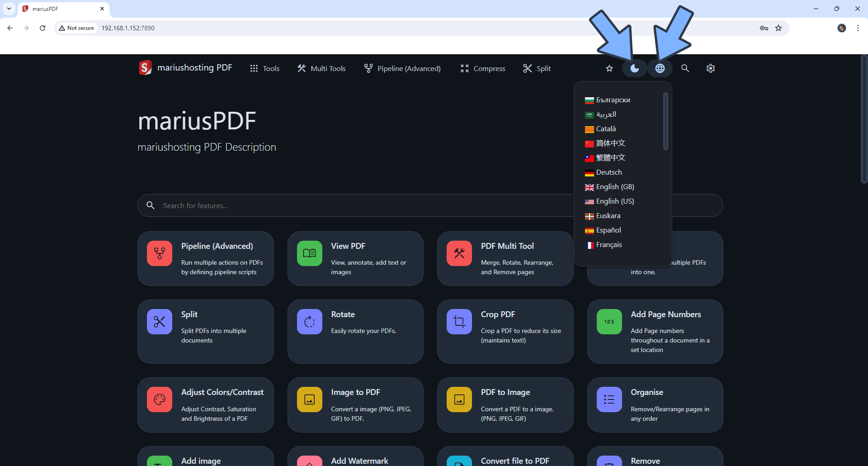Open Pipeline (Advanced) in navbar
Image resolution: width=868 pixels, height=466 pixels.
coord(402,68)
